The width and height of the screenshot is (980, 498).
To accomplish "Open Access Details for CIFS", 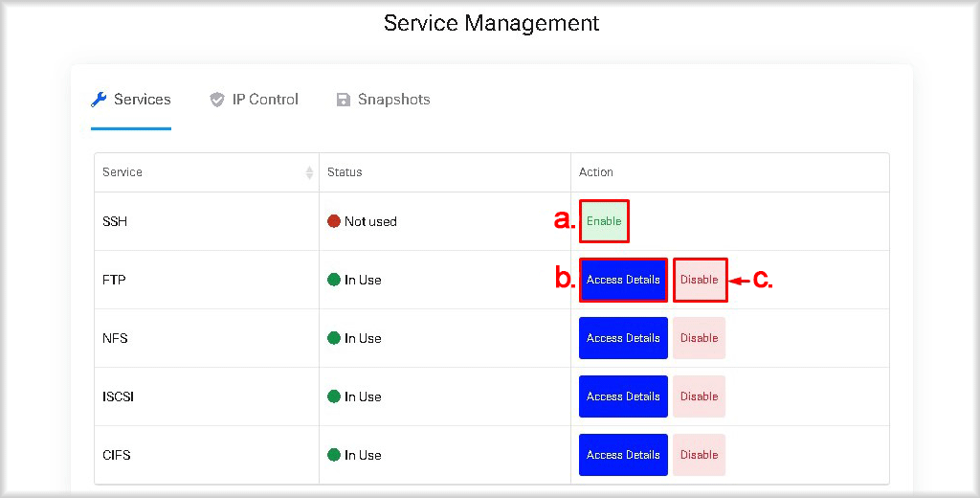I will point(623,455).
